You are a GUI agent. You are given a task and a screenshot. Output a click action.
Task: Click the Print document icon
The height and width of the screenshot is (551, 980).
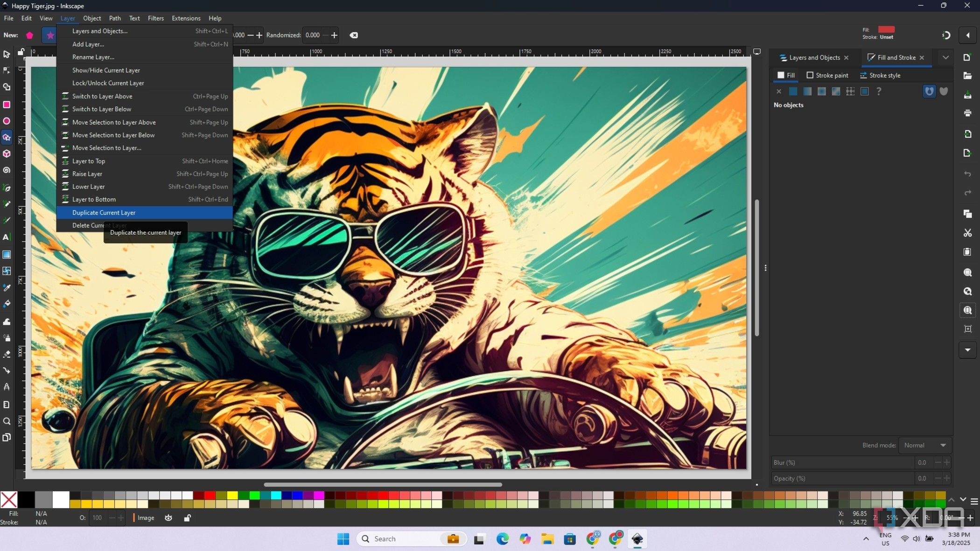click(x=967, y=113)
